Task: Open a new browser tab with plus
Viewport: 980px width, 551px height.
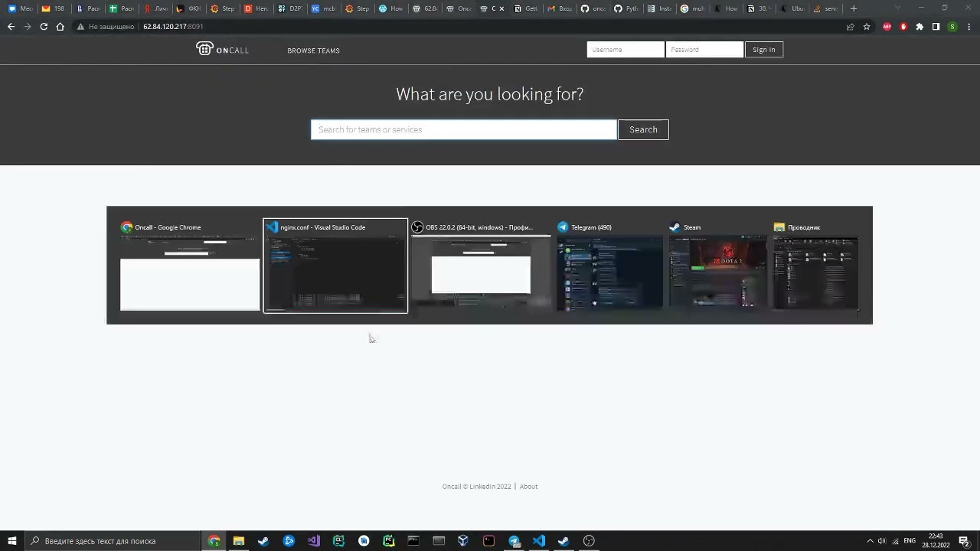Action: [x=854, y=8]
